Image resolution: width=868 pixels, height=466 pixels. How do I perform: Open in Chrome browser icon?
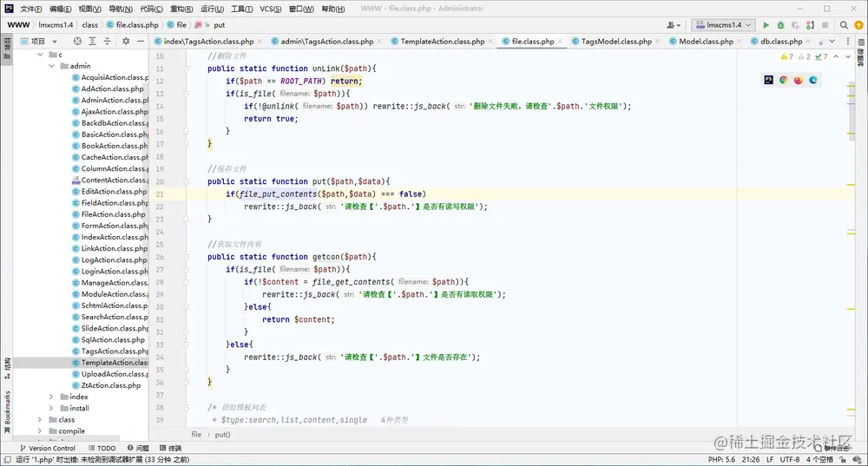[783, 80]
